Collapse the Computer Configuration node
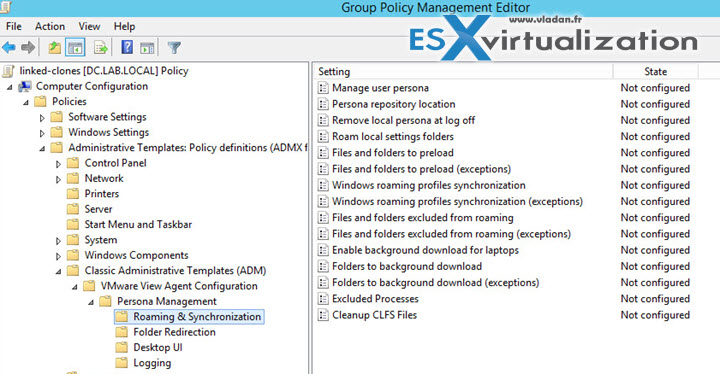The height and width of the screenshot is (374, 720). click(10, 87)
